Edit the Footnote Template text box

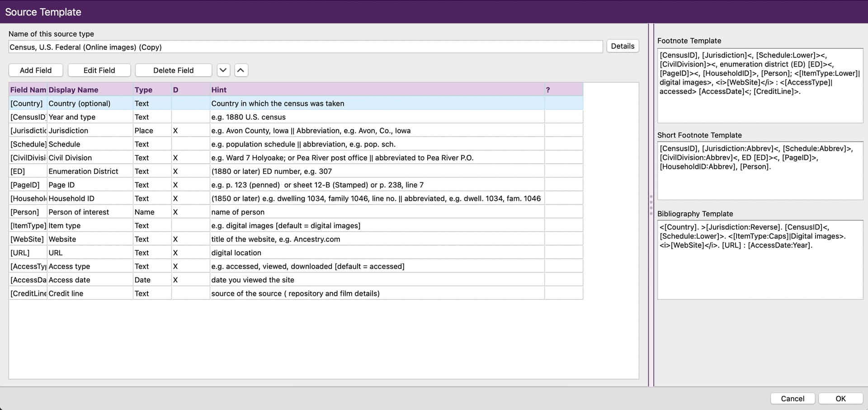coord(760,86)
